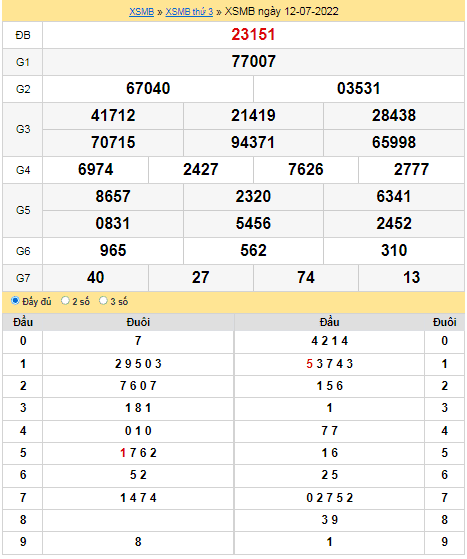Screen dimensions: 467x559
Task: Click the G3 result 41712
Action: [113, 116]
